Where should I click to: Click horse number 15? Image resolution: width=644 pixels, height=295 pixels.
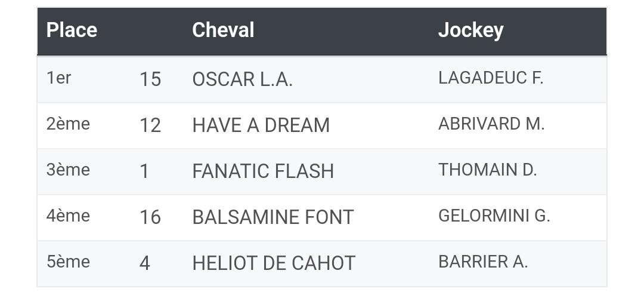point(150,79)
